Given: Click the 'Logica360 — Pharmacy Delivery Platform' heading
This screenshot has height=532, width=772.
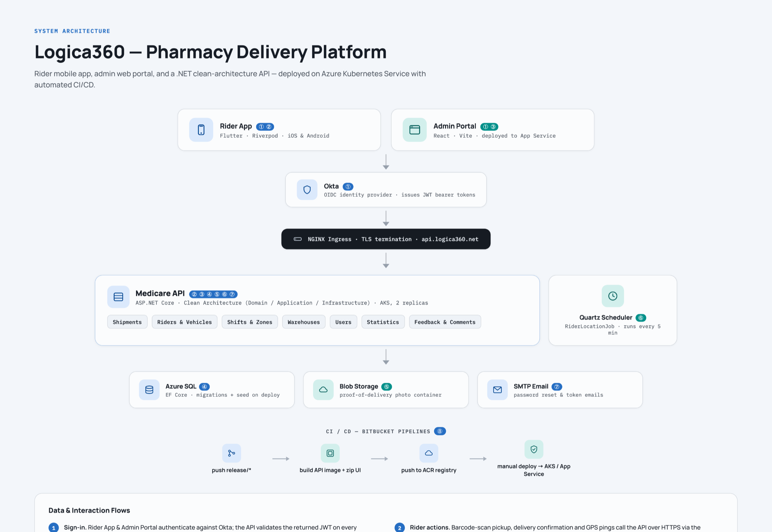Looking at the screenshot, I should tap(210, 52).
